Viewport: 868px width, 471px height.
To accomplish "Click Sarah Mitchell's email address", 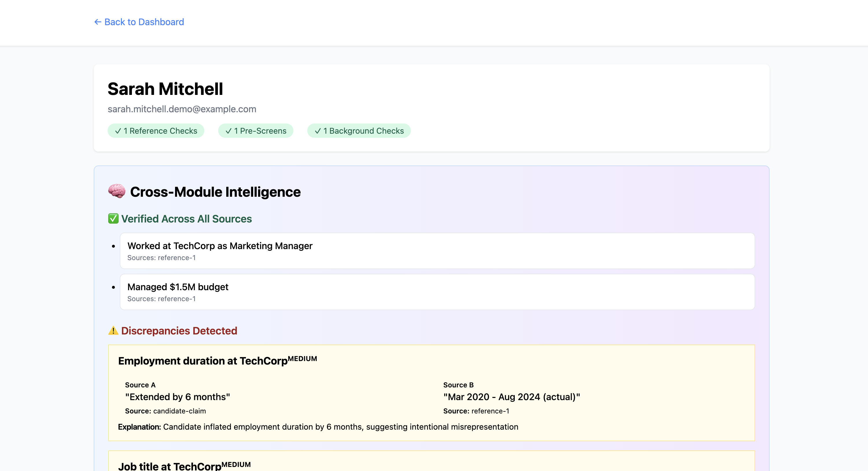I will [x=182, y=109].
